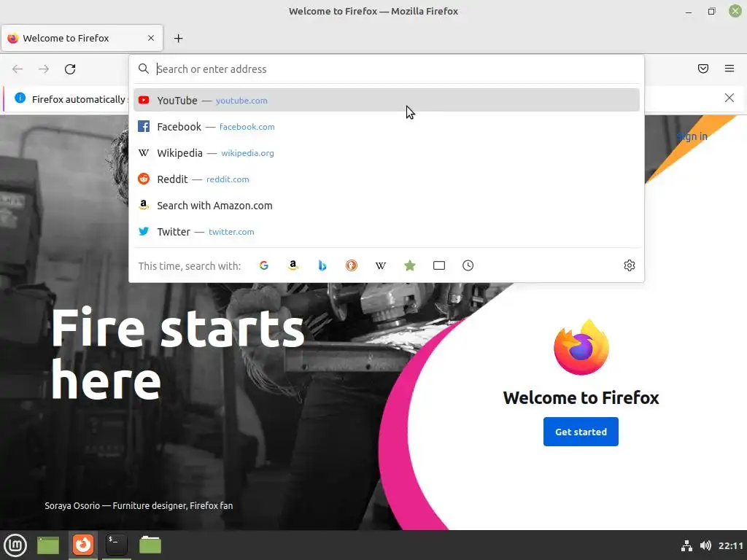Open the YouTube suggestion
Viewport: 747px width, 560px height.
pyautogui.click(x=387, y=100)
